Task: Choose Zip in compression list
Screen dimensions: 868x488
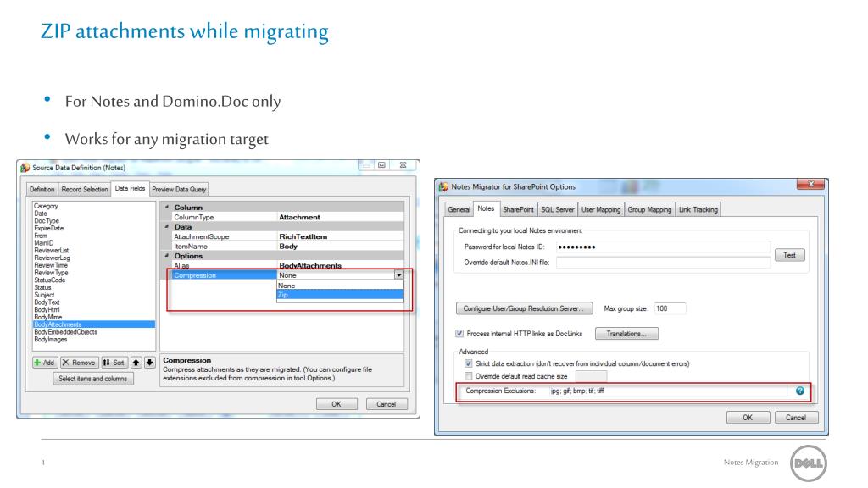Action: (340, 295)
